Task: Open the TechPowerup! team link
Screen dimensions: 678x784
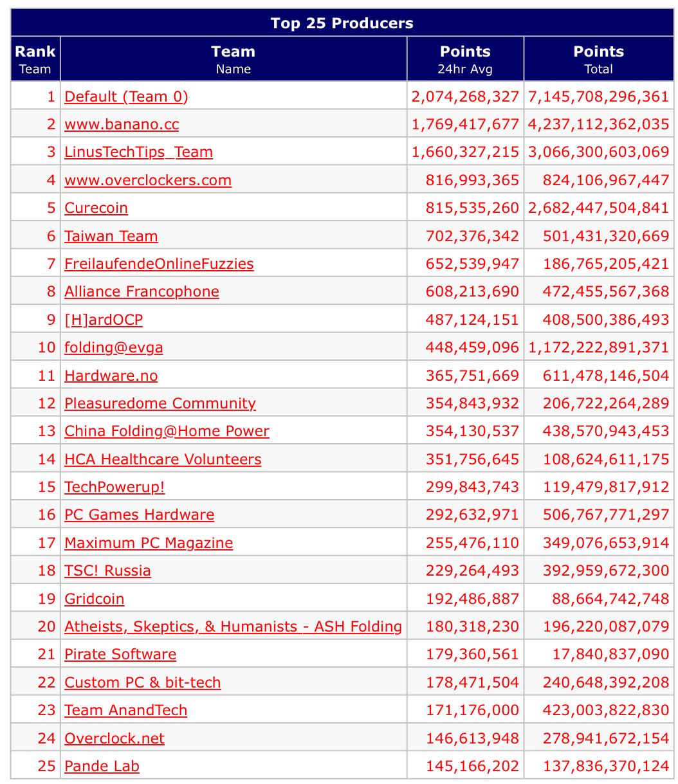Action: coord(115,487)
